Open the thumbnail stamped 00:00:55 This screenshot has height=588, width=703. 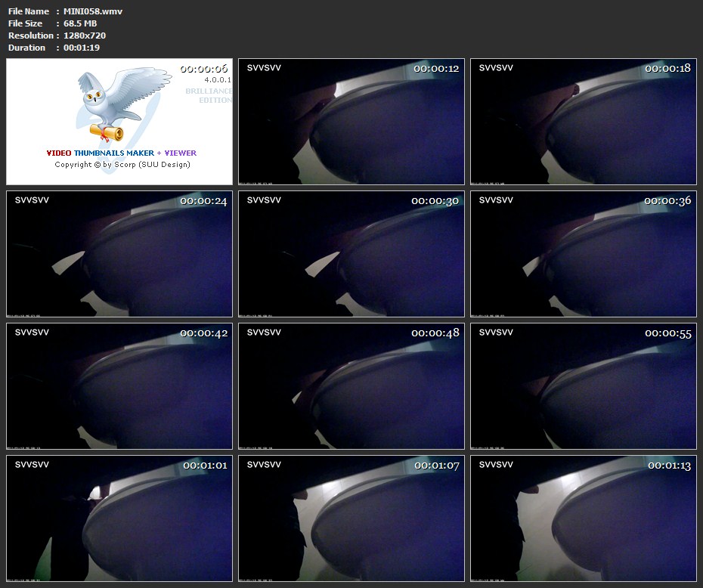[584, 386]
